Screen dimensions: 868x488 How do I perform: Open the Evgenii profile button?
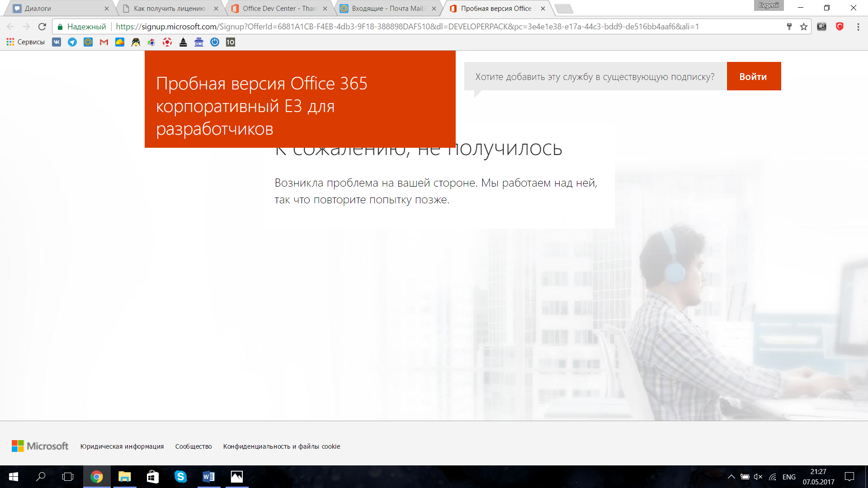769,5
